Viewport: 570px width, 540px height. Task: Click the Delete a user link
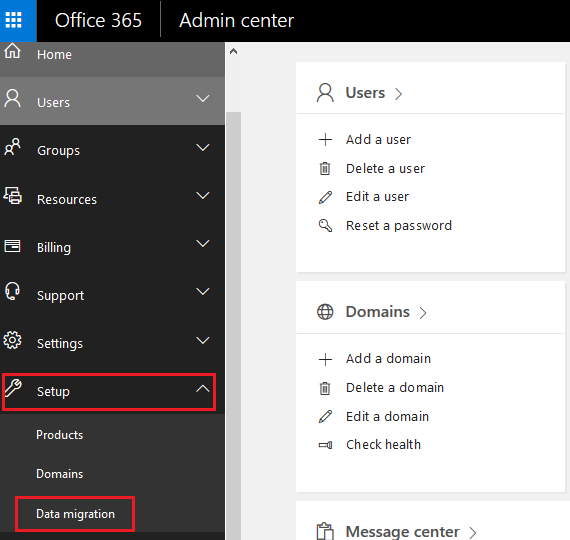[385, 168]
